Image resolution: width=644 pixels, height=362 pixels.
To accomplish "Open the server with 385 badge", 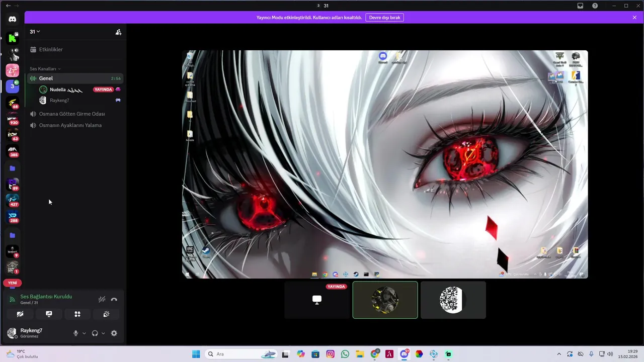I will pos(13,151).
